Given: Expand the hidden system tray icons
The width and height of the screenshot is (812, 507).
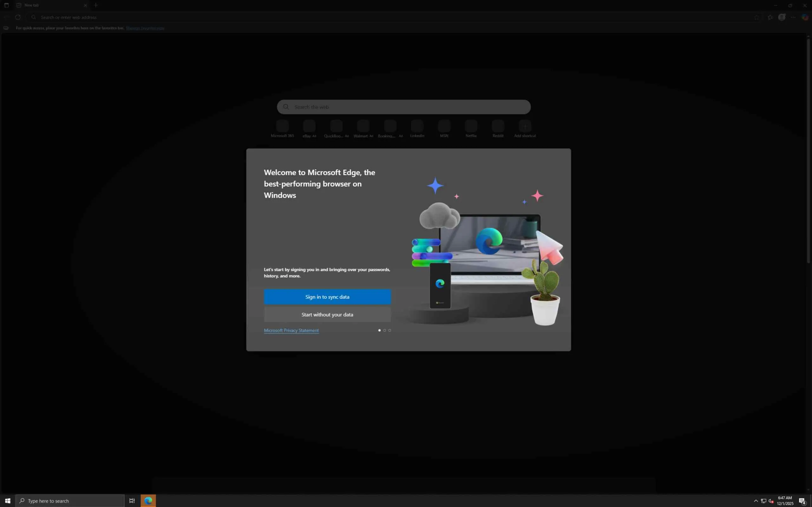Looking at the screenshot, I should 756,501.
